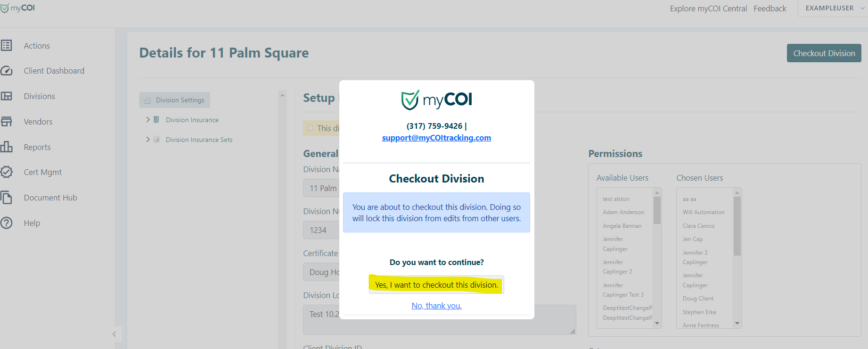Select the Vendors storefront icon
Image resolution: width=868 pixels, height=349 pixels.
(7, 122)
